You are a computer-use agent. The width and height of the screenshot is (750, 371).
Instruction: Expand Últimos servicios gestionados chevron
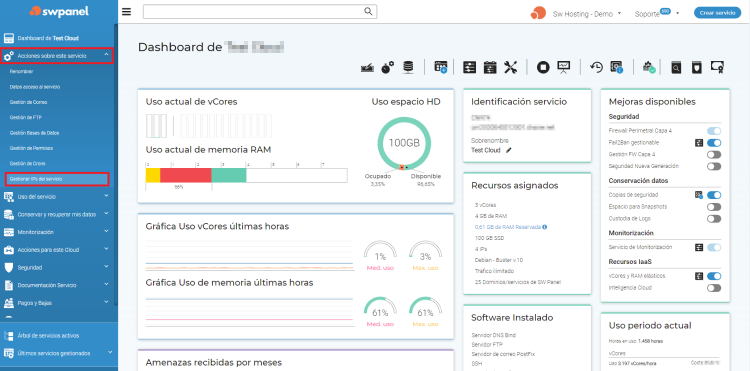(110, 352)
